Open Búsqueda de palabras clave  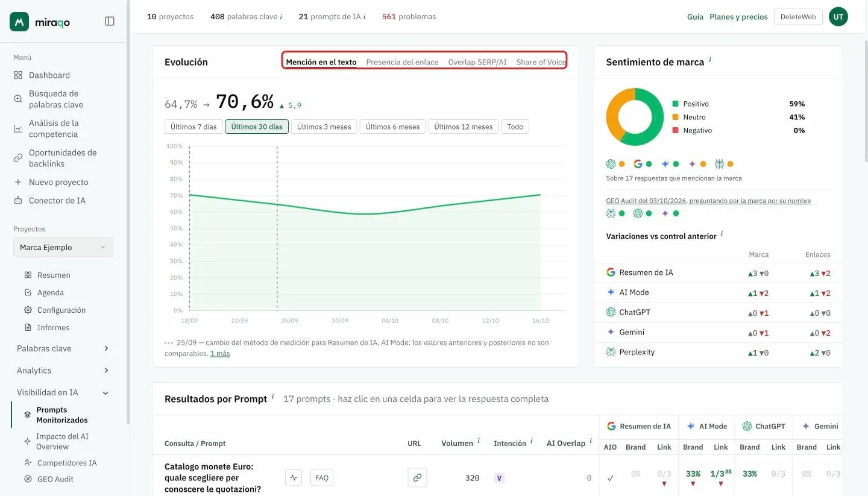(56, 99)
